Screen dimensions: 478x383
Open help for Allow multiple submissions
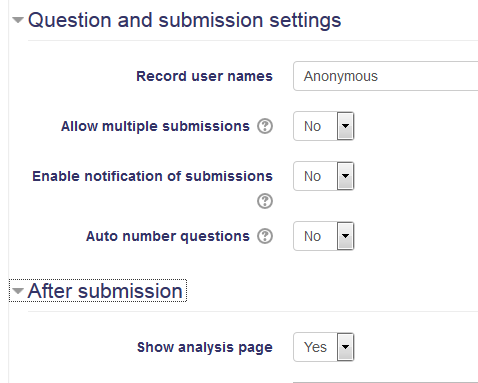[x=265, y=126]
